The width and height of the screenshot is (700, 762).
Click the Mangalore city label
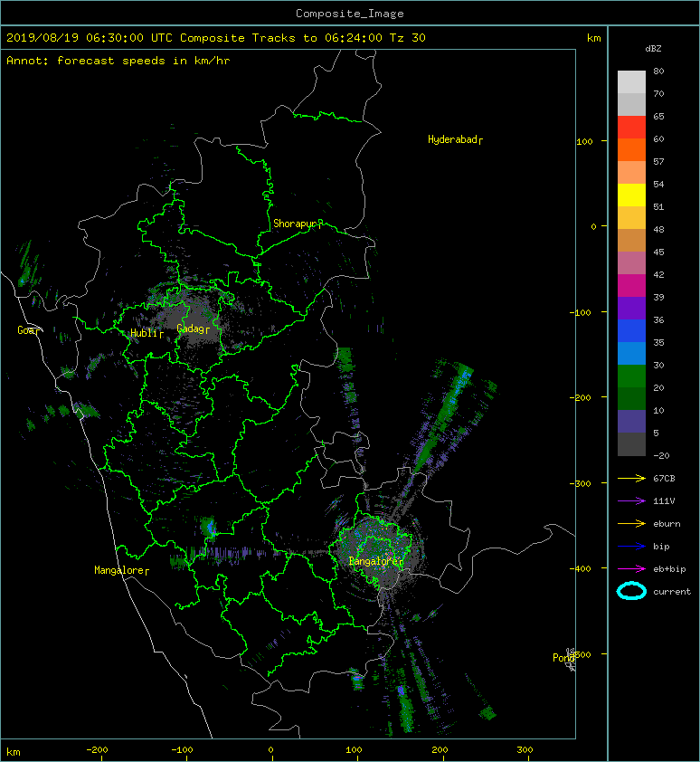[x=121, y=570]
